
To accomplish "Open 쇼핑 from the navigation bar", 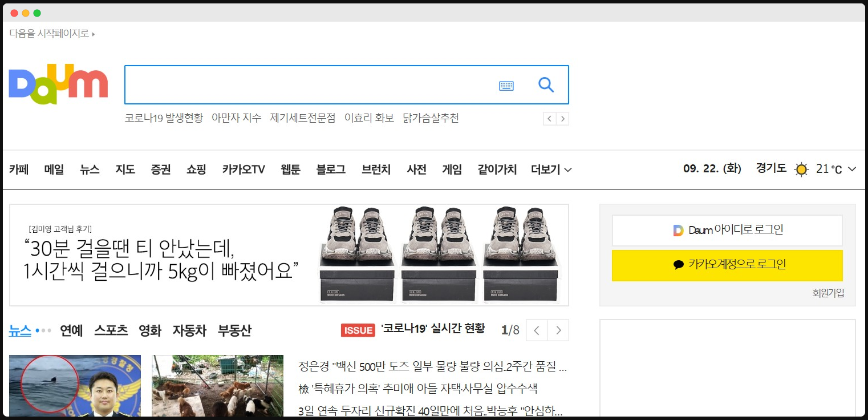I will point(196,169).
